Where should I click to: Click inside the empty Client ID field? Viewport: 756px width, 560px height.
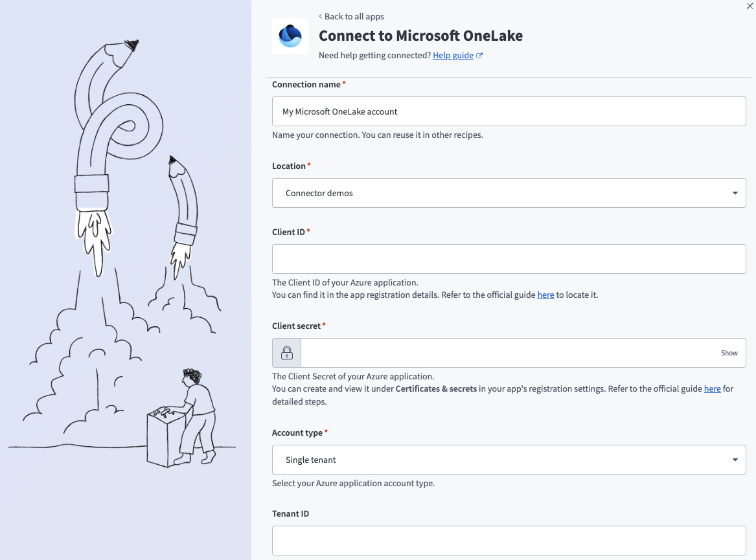[x=509, y=258]
